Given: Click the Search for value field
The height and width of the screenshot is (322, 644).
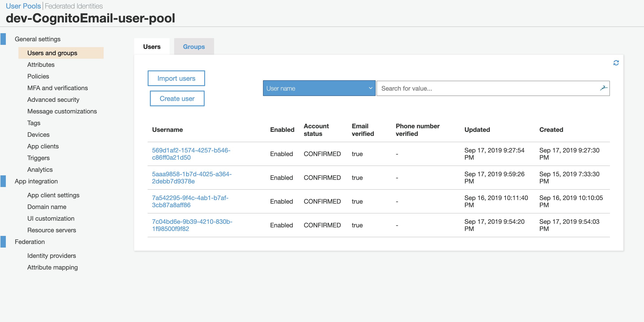Looking at the screenshot, I should (488, 88).
